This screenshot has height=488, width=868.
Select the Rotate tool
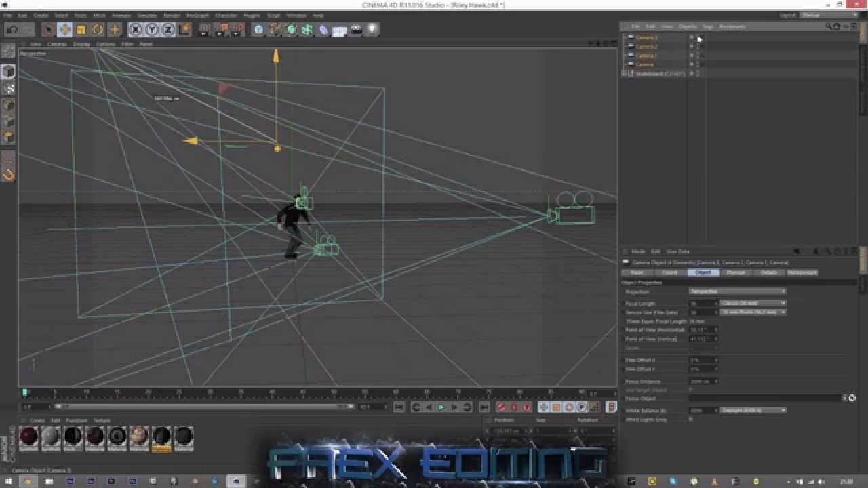coord(98,29)
